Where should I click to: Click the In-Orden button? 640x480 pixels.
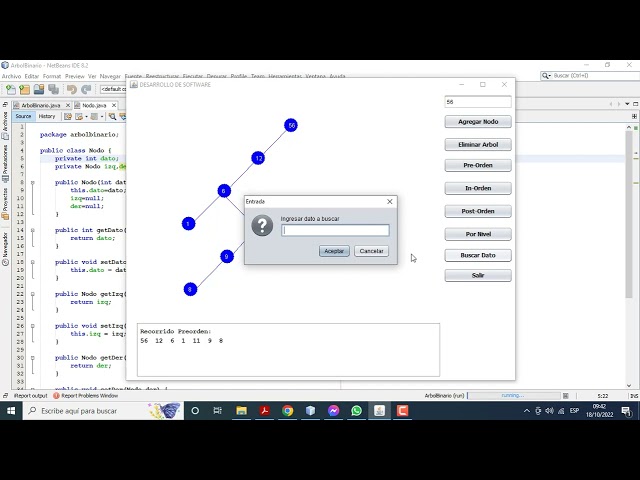pyautogui.click(x=478, y=188)
